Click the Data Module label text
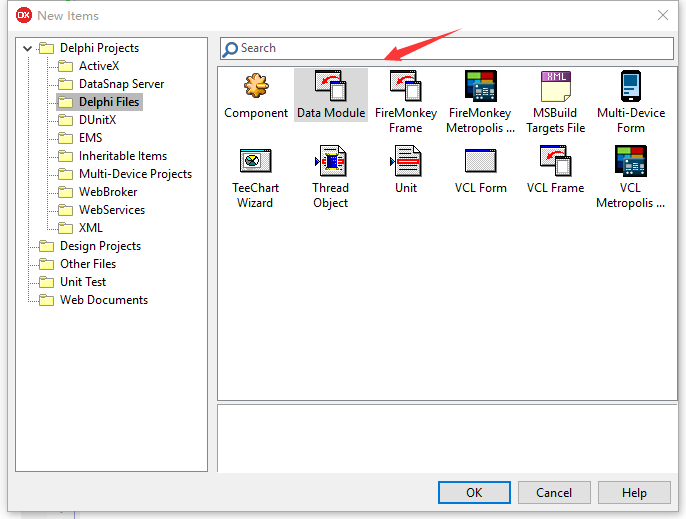686x519 pixels. tap(331, 113)
